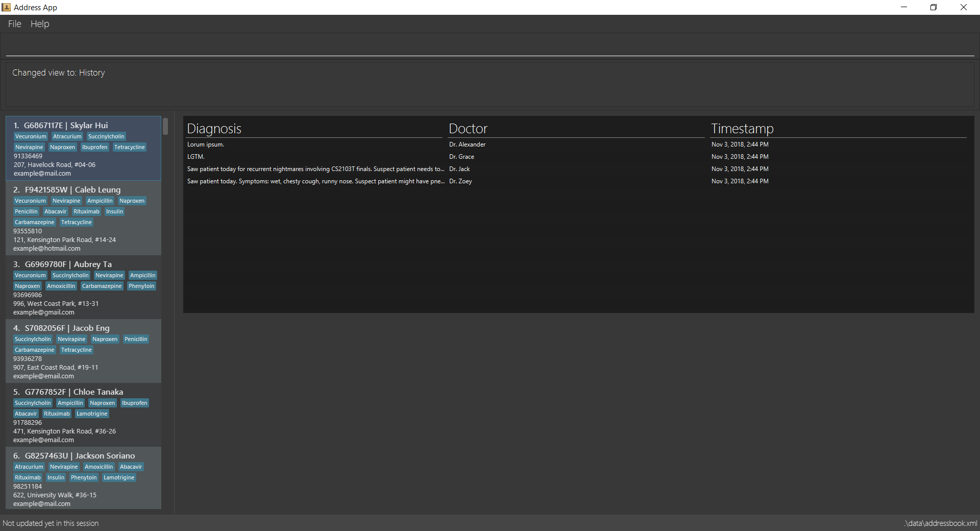Select the 'Lorum ipsum.' diagnosis row
Image resolution: width=980 pixels, height=531 pixels.
[x=577, y=144]
